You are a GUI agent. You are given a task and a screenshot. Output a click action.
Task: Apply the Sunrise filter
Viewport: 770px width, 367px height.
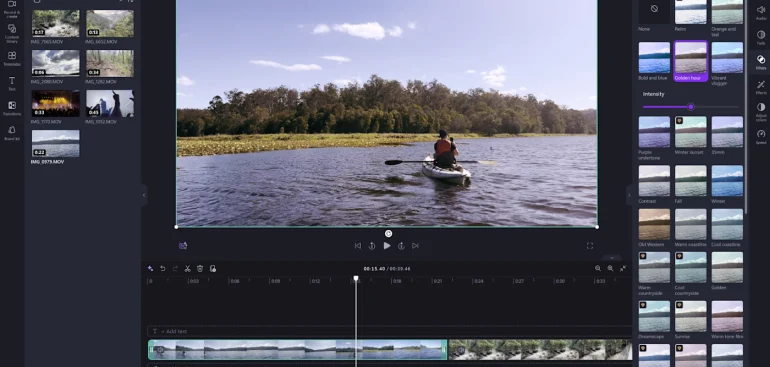coord(690,316)
